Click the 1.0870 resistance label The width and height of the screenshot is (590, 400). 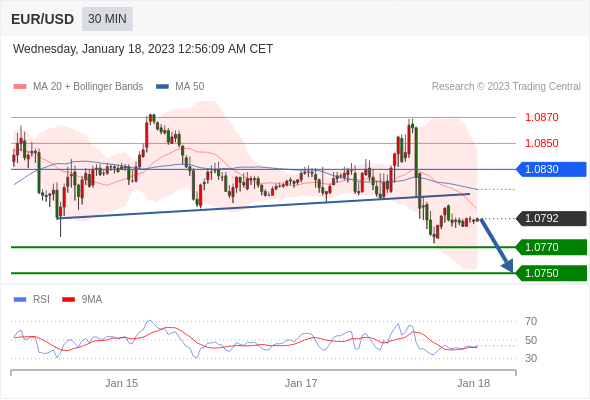(x=541, y=117)
